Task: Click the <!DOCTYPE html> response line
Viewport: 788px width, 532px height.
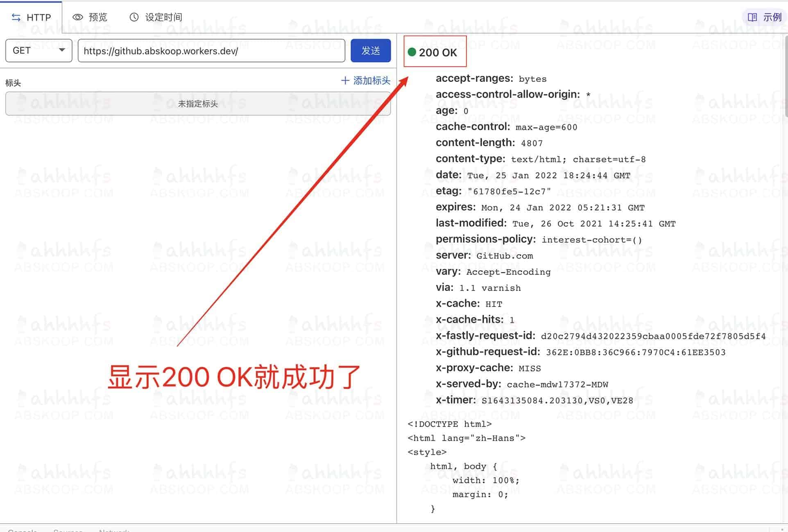Action: tap(450, 424)
